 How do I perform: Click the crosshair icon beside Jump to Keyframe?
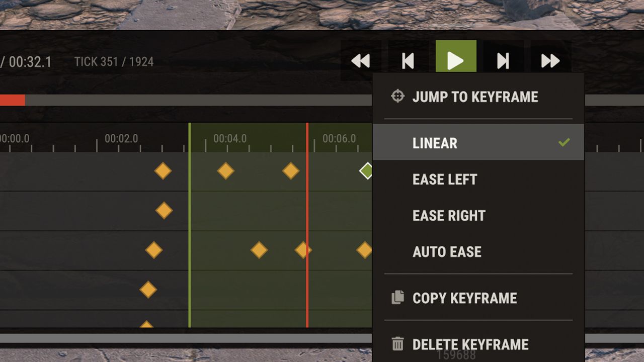point(397,96)
